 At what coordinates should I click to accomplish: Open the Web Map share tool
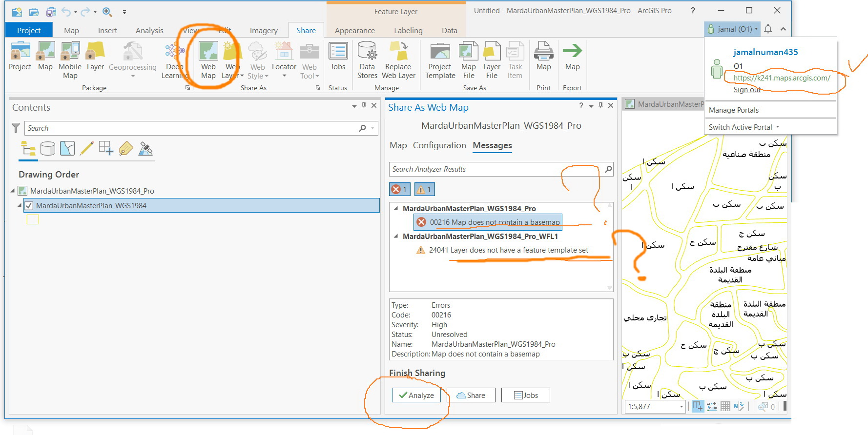pyautogui.click(x=208, y=60)
